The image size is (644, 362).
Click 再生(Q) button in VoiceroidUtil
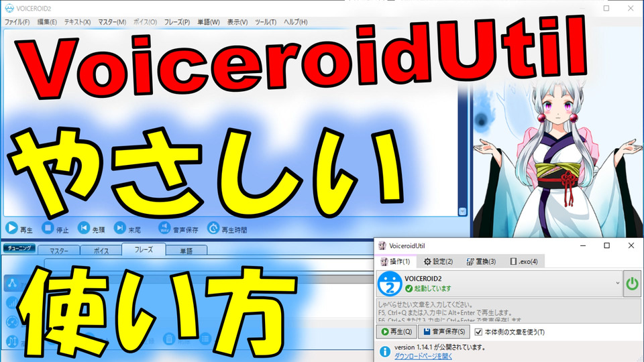coord(396,331)
